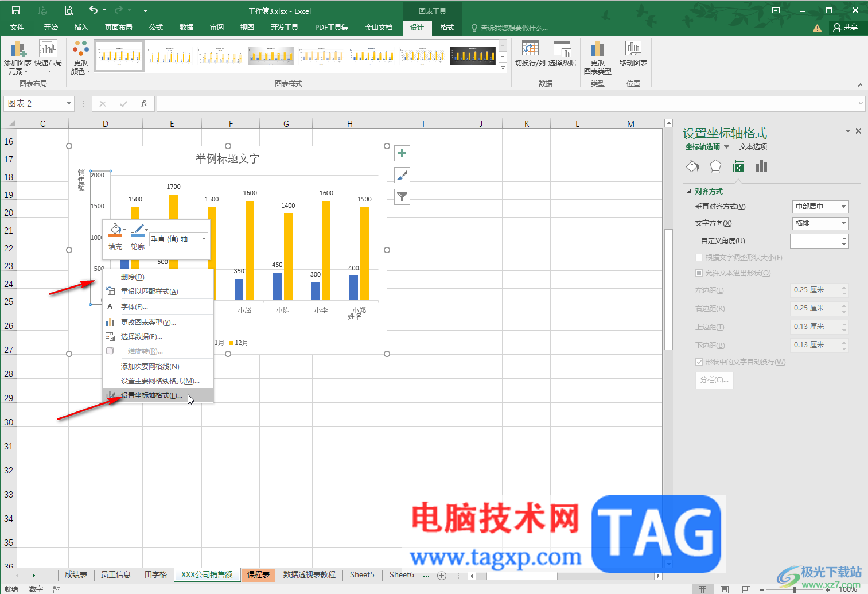This screenshot has height=594, width=868.
Task: Click the Chart Elements plus button
Action: [402, 153]
